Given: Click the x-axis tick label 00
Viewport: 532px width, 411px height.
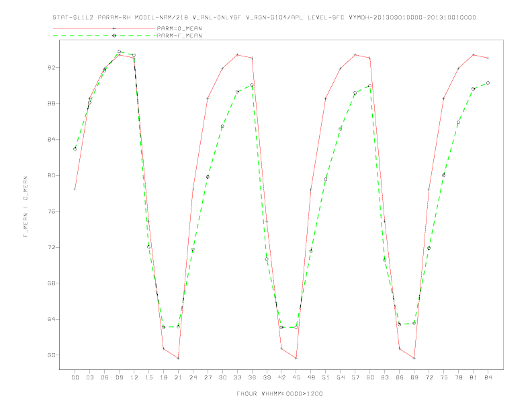Looking at the screenshot, I should pyautogui.click(x=75, y=377).
